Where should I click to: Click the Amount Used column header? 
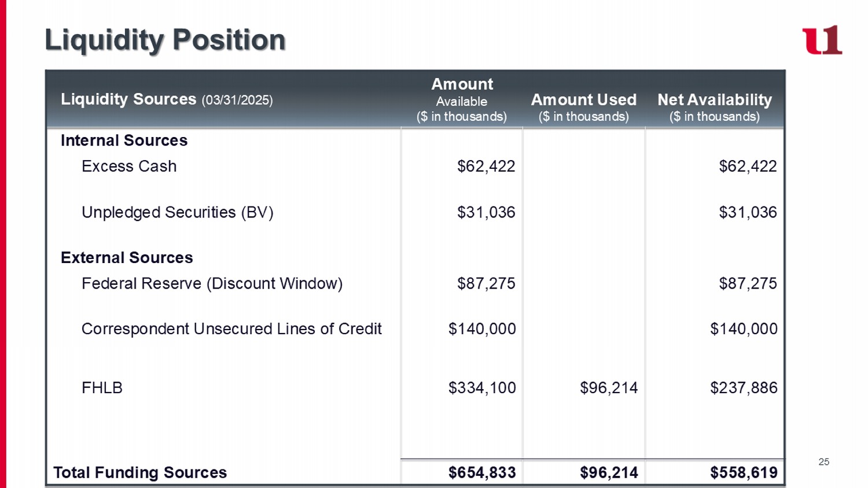[583, 107]
